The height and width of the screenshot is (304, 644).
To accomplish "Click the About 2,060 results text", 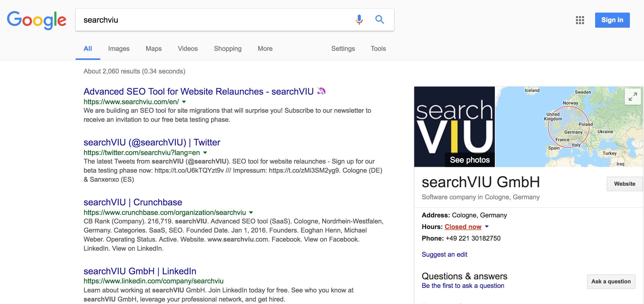I will click(134, 71).
